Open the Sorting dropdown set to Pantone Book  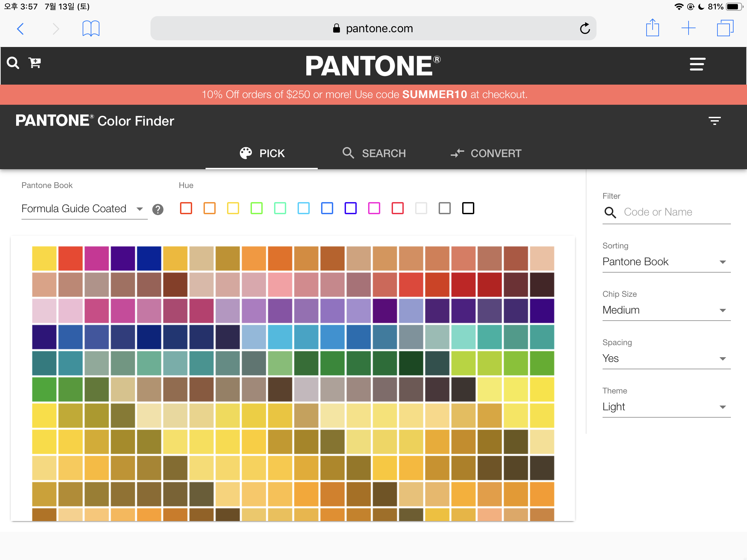tap(666, 262)
